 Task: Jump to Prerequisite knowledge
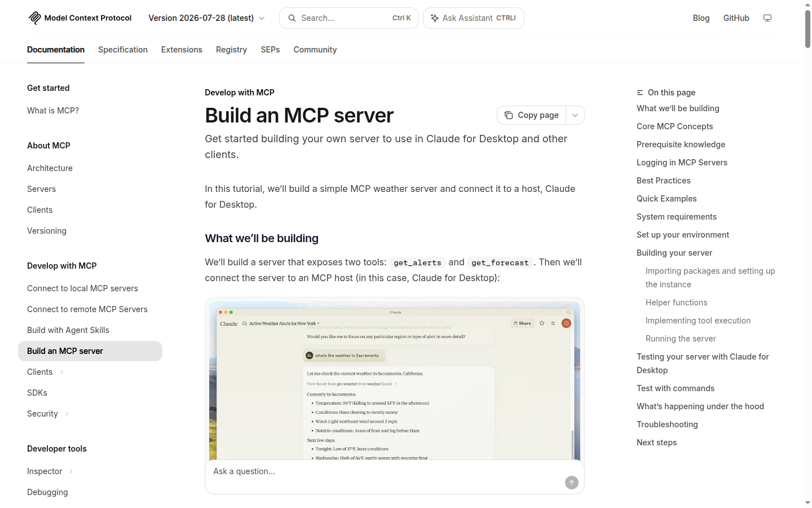click(x=681, y=144)
